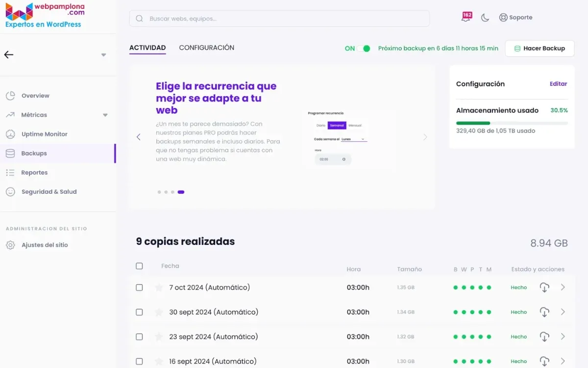Select all backups with the header checkbox

point(139,266)
